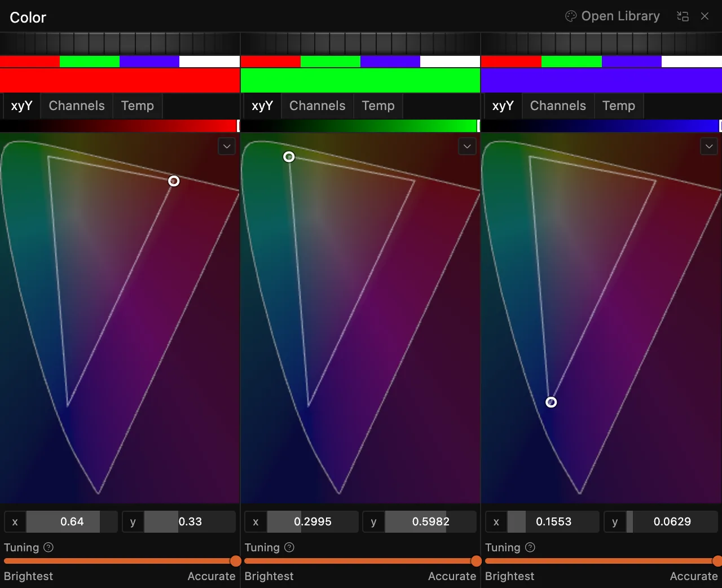Select blue swatch in right panel's strip
This screenshot has height=588, width=722.
[632, 62]
